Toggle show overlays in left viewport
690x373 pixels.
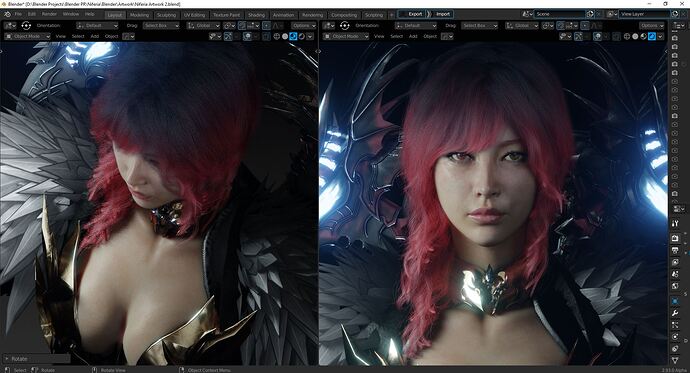coord(247,37)
